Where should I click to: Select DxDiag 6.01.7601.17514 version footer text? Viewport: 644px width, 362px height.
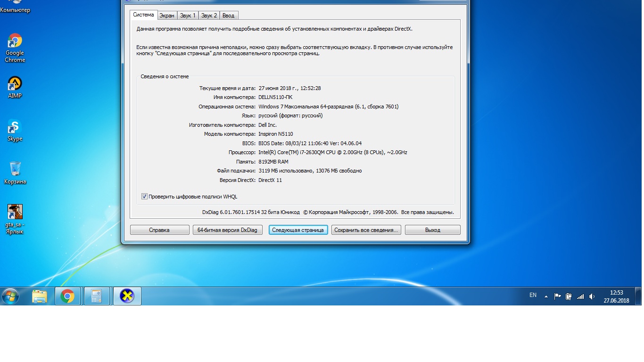pos(251,213)
